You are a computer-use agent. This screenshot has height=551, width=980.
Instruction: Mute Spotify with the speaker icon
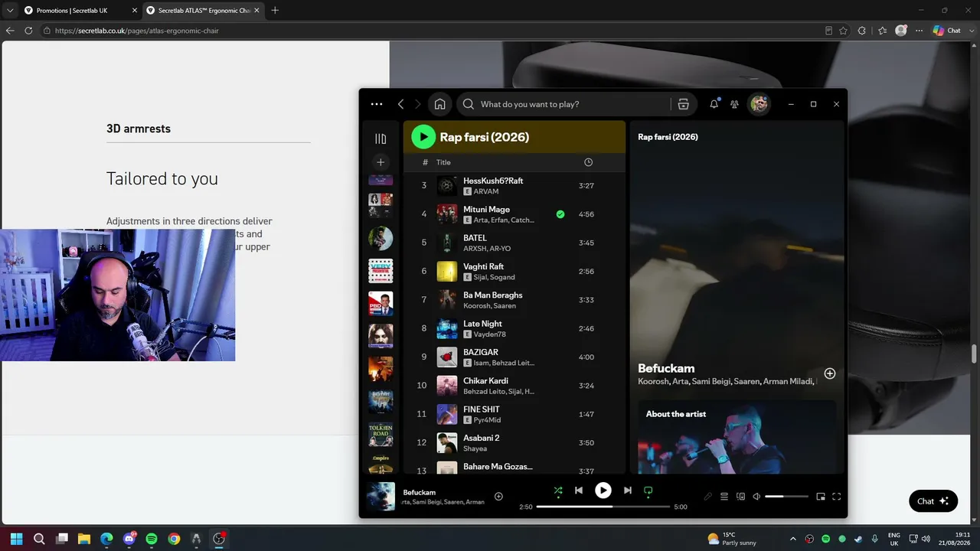pyautogui.click(x=756, y=497)
